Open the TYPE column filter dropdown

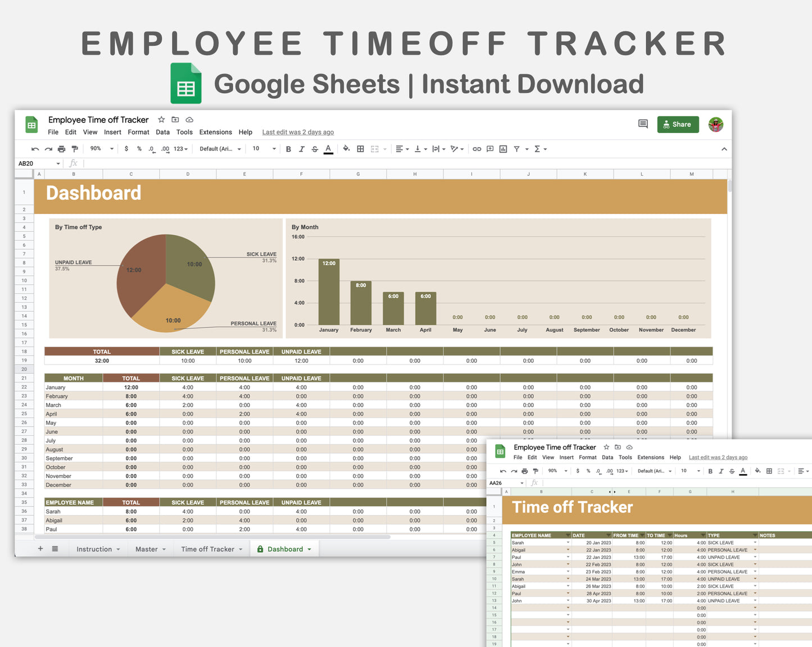tap(755, 535)
